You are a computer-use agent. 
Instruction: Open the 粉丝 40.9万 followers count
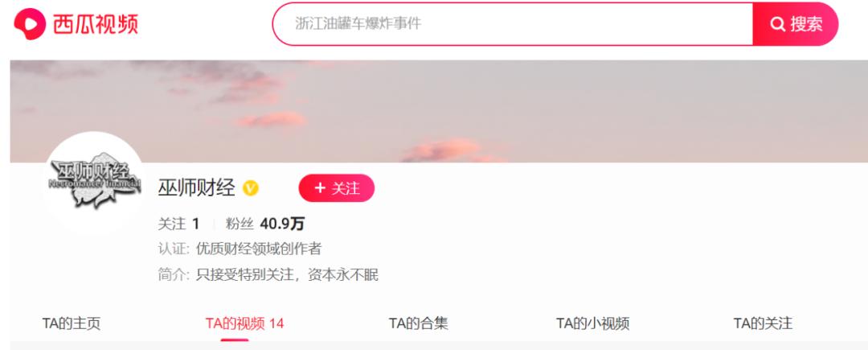click(x=265, y=224)
